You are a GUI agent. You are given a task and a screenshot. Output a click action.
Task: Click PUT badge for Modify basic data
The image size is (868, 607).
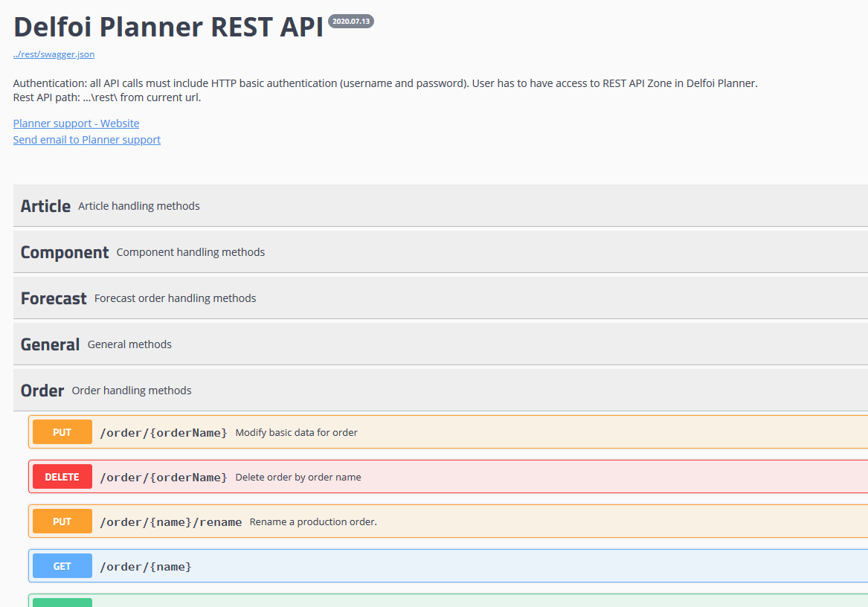tap(62, 432)
